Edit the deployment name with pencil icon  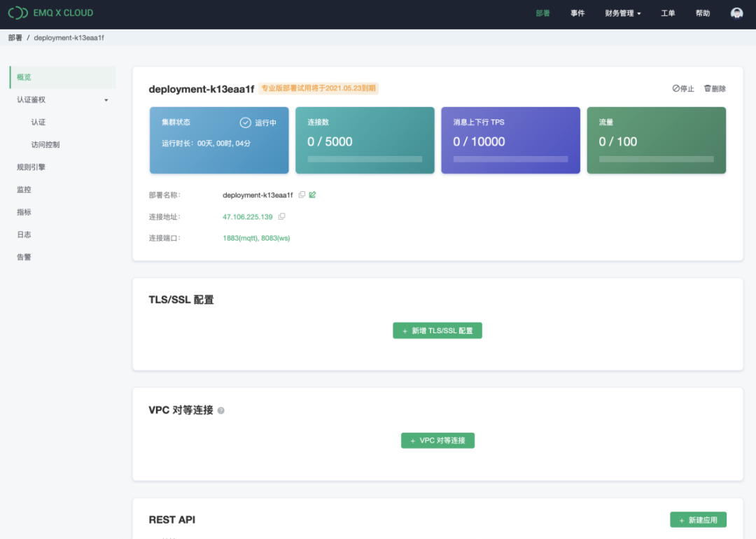(x=312, y=195)
